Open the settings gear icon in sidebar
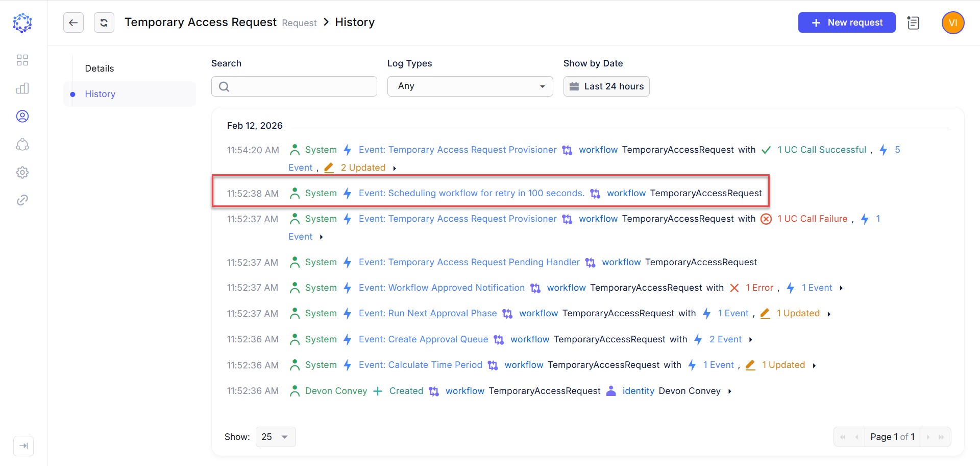 22,172
